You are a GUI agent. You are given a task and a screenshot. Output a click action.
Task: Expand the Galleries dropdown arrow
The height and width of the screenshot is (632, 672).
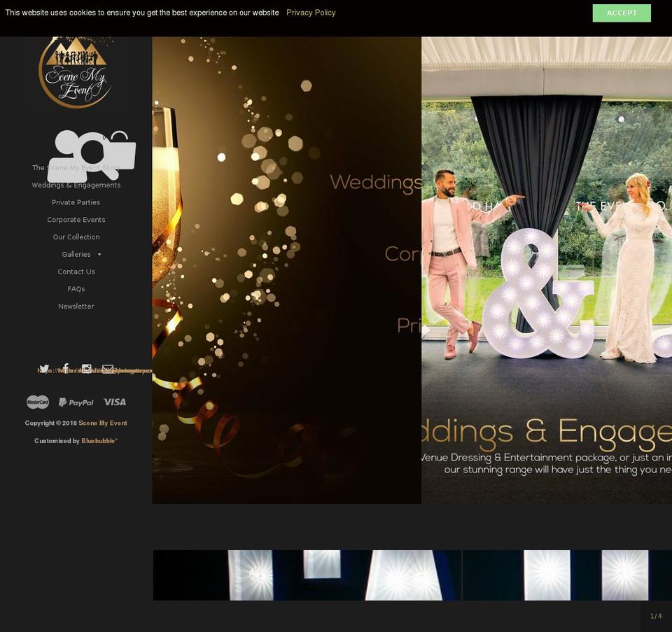tap(99, 255)
